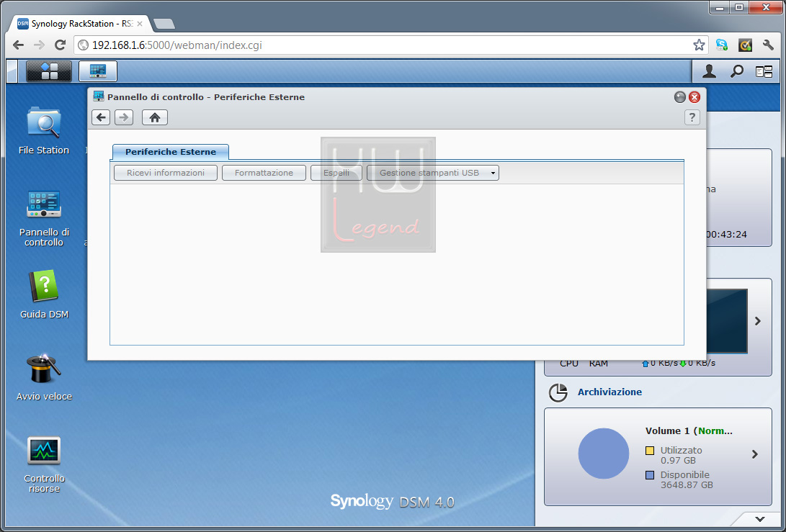Close the Pannello di controllo window
Image resolution: width=786 pixels, height=532 pixels.
coord(695,97)
